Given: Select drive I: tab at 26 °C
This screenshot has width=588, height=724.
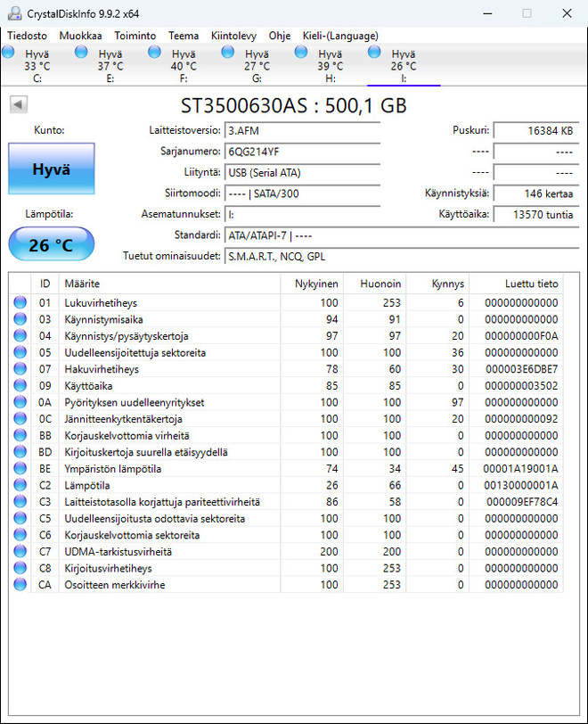Looking at the screenshot, I should pyautogui.click(x=404, y=66).
